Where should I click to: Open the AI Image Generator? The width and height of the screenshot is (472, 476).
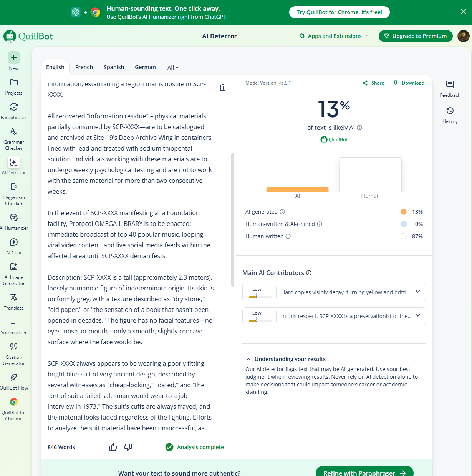pos(14,274)
